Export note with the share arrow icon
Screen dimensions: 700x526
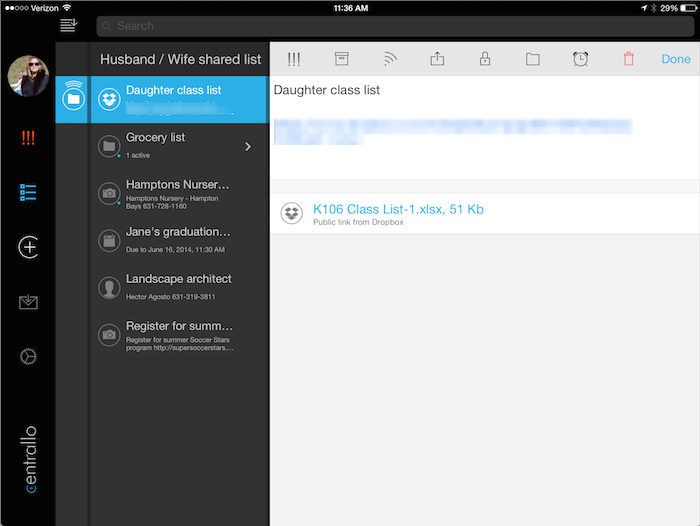coord(437,59)
